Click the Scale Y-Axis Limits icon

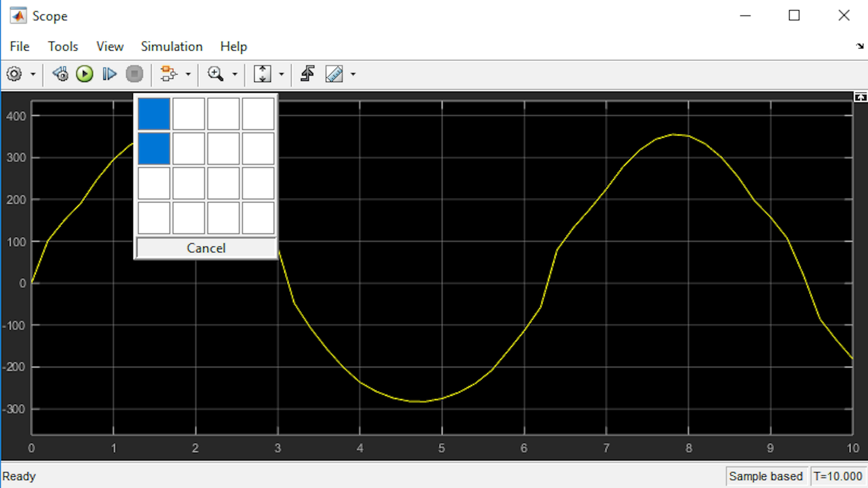262,74
